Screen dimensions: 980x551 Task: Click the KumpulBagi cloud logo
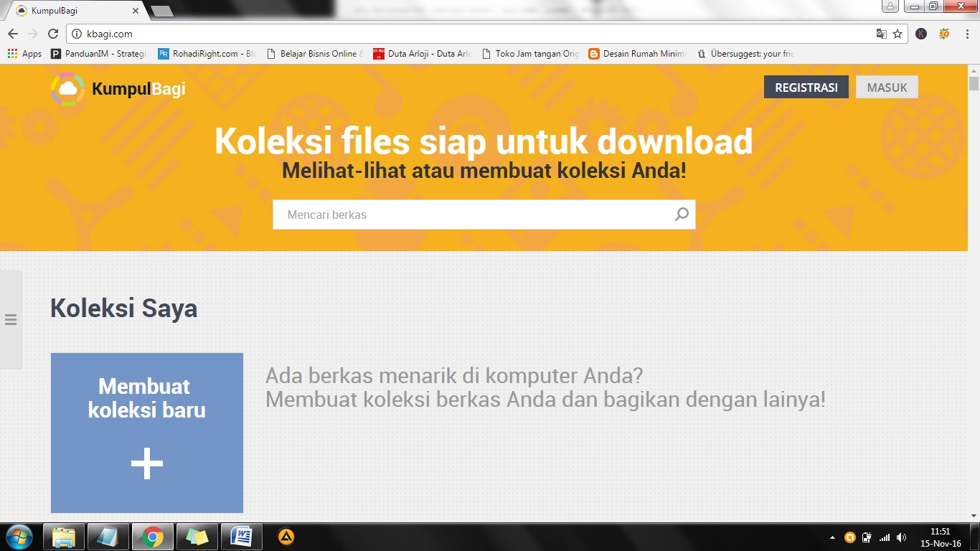66,90
